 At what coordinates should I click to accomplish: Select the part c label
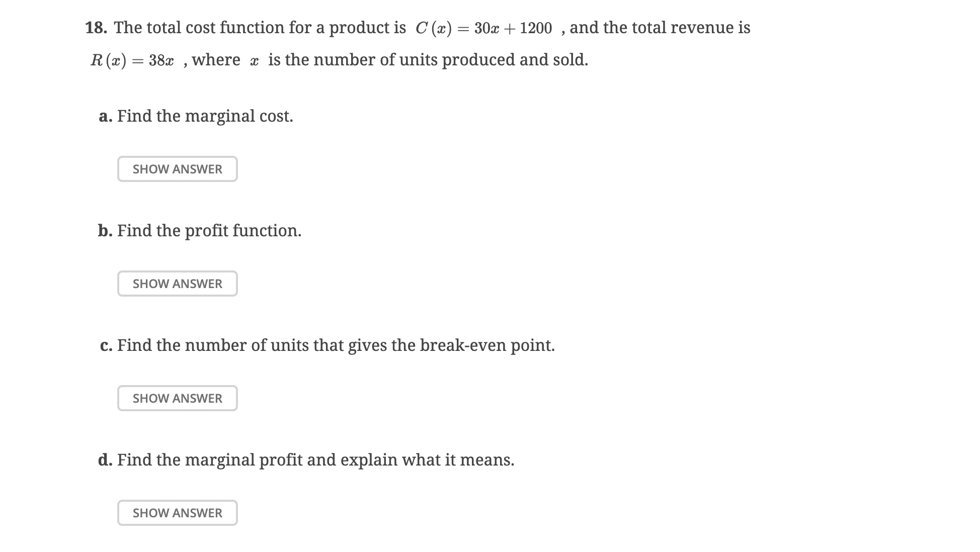[x=106, y=345]
